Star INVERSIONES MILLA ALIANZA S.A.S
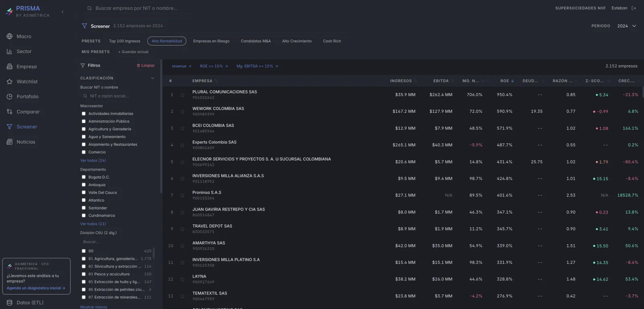 182,179
